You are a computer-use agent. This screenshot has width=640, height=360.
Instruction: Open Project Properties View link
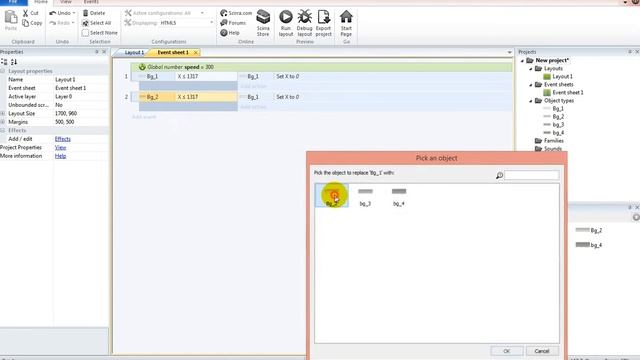pyautogui.click(x=60, y=148)
